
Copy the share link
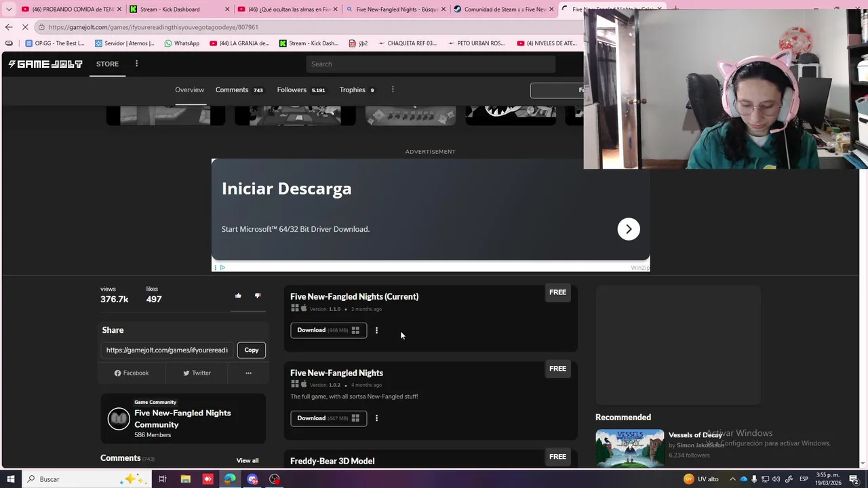click(x=252, y=350)
